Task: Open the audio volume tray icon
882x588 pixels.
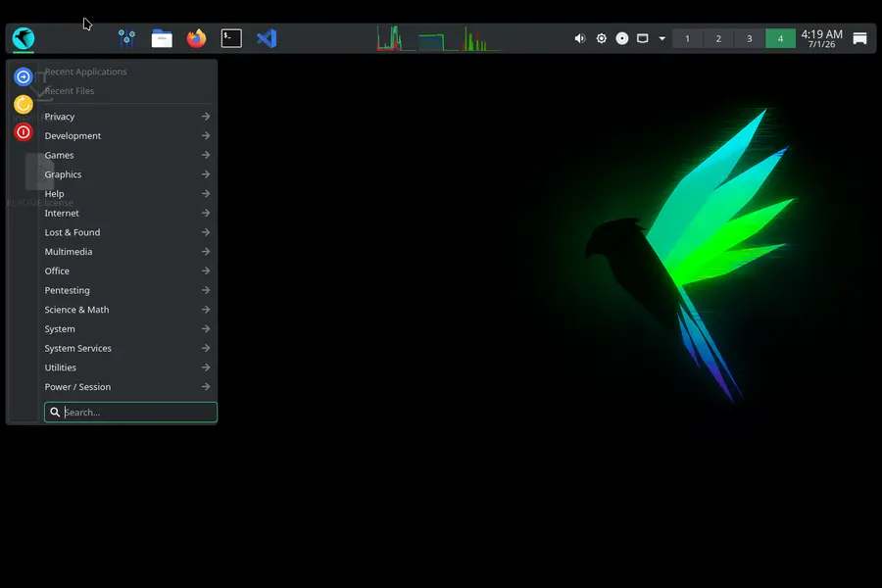Action: [x=580, y=38]
